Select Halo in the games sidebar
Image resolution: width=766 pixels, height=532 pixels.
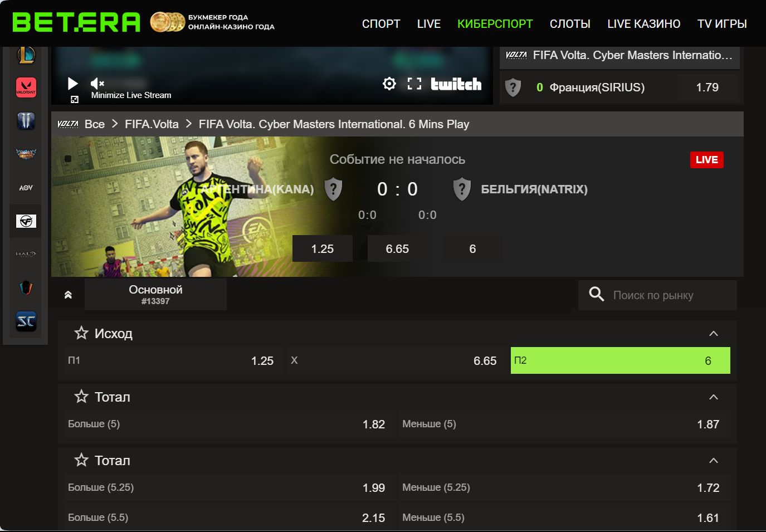26,255
